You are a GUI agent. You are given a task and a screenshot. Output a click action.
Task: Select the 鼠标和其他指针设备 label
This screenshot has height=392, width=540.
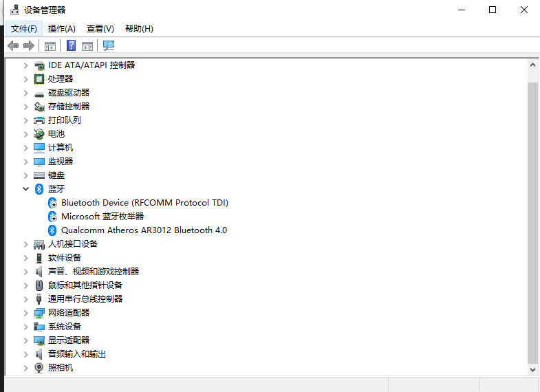[x=85, y=285]
